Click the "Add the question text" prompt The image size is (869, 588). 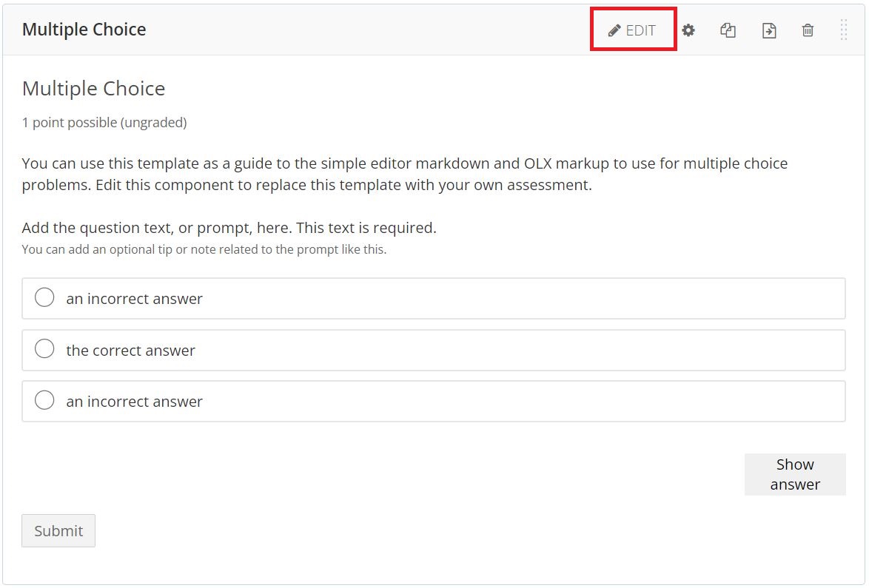pos(229,228)
